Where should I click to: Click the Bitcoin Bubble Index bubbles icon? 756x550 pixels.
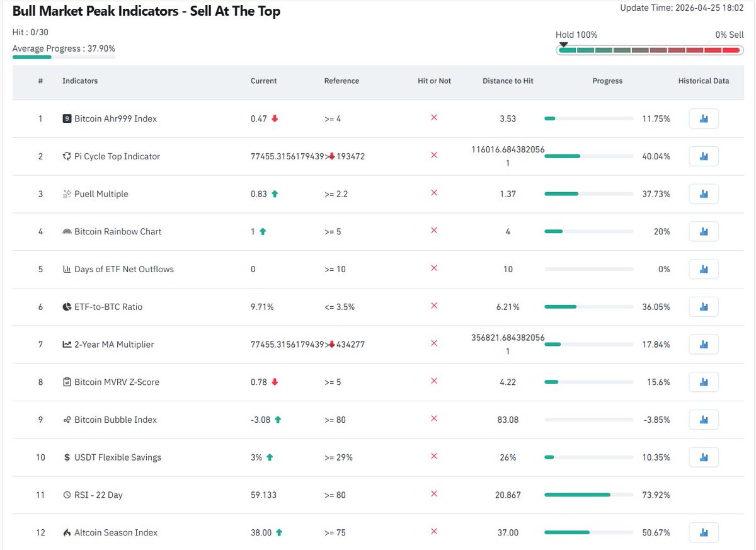pyautogui.click(x=67, y=420)
